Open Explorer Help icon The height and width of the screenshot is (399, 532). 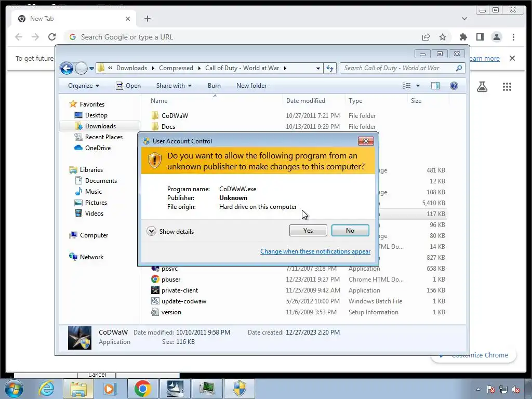point(454,86)
